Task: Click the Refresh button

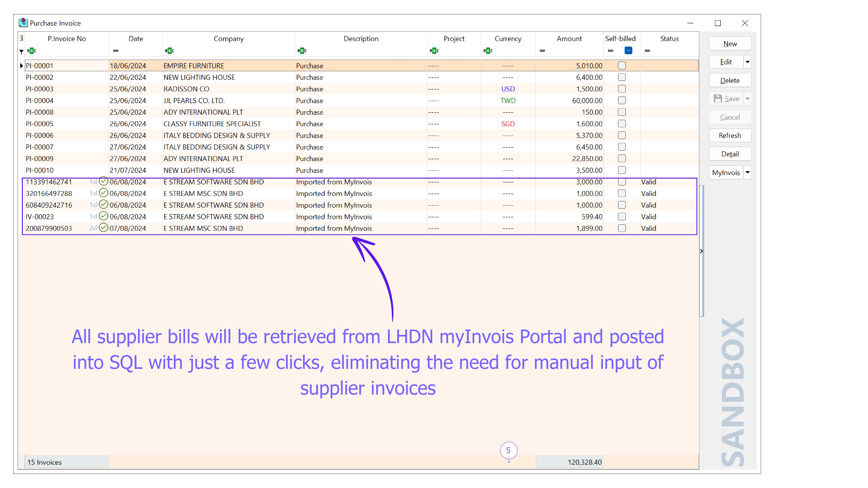Action: 730,135
